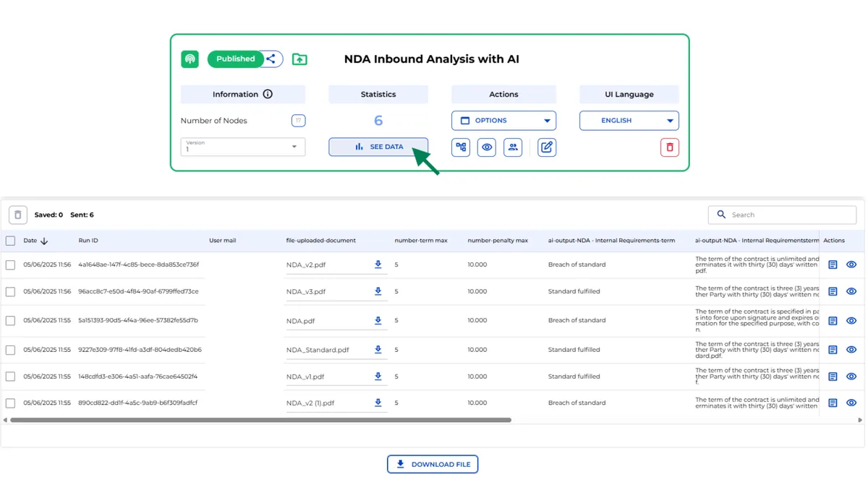Download the NDA_v2.pdf file
The height and width of the screenshot is (477, 868).
[378, 265]
